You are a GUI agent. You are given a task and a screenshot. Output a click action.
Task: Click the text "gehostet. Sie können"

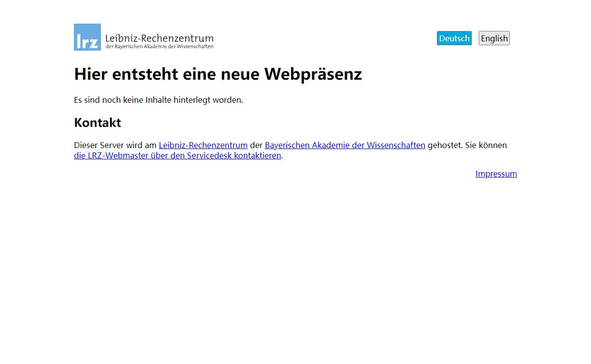[467, 145]
